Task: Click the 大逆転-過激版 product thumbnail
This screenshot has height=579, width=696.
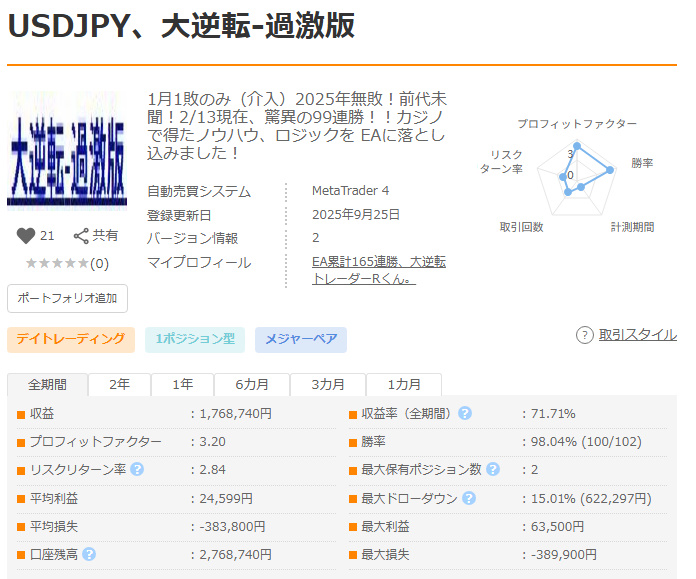Action: (x=67, y=151)
